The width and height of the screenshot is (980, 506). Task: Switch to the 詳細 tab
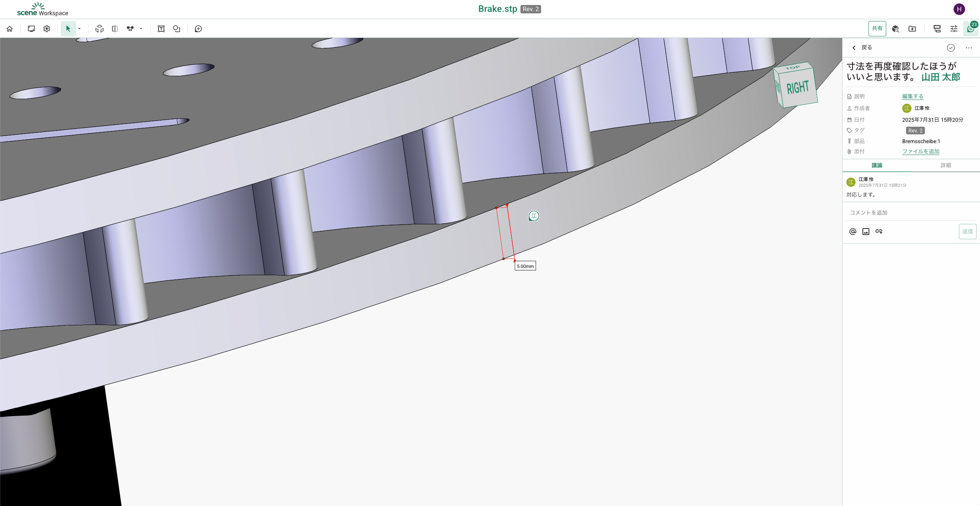pyautogui.click(x=946, y=165)
